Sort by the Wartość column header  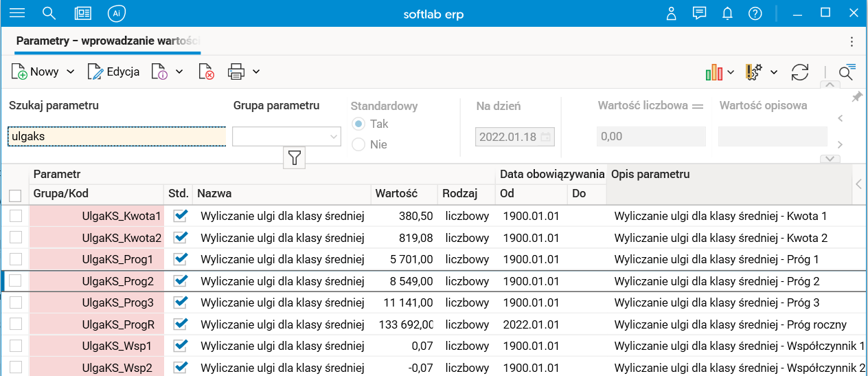396,194
